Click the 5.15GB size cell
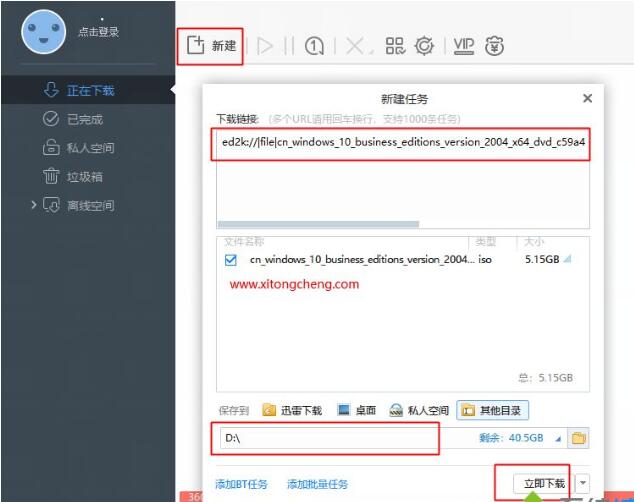Image resolution: width=634 pixels, height=502 pixels. tap(542, 259)
